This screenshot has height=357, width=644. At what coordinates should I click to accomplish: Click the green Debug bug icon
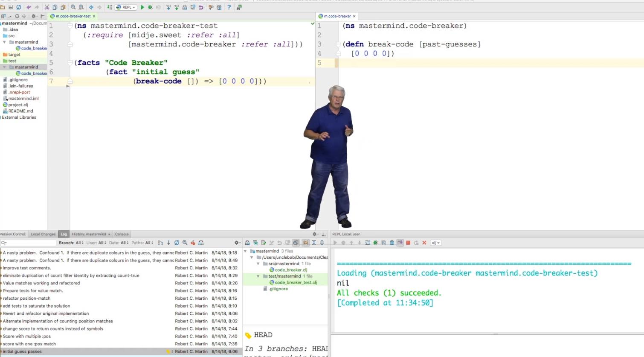coord(151,7)
